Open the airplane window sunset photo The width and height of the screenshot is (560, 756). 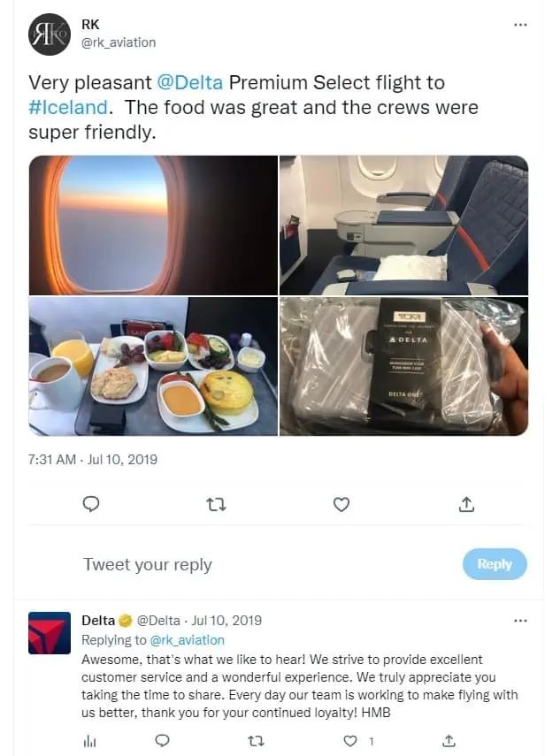[153, 225]
